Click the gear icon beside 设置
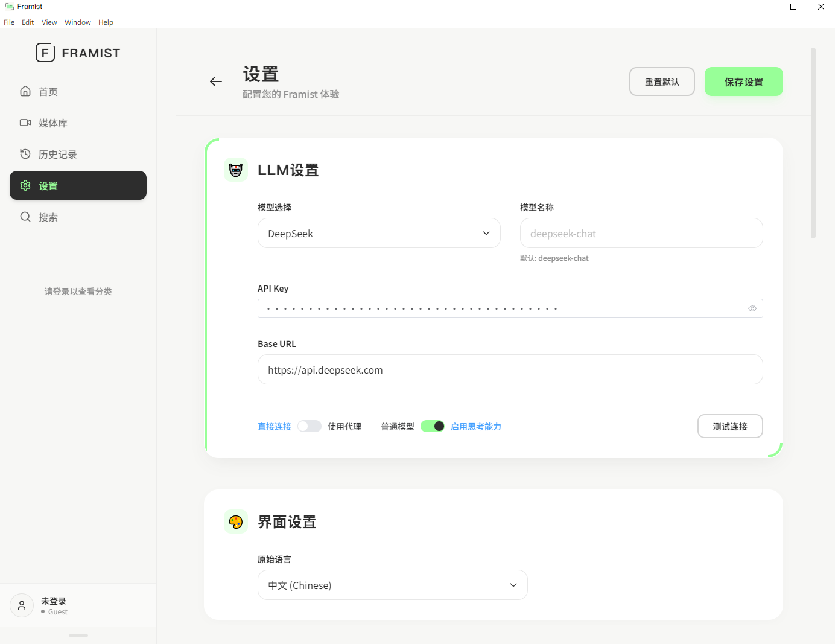Screen dimensions: 835x644 click(x=25, y=185)
